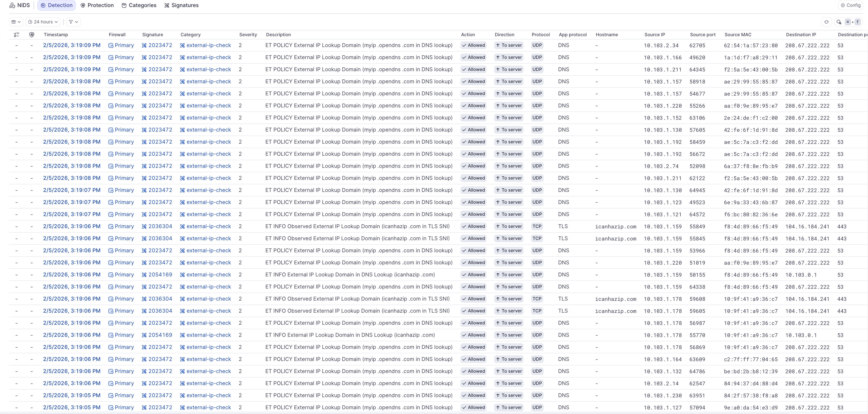The width and height of the screenshot is (868, 414).
Task: Expand the 24 hours time range dropdown
Action: 43,22
